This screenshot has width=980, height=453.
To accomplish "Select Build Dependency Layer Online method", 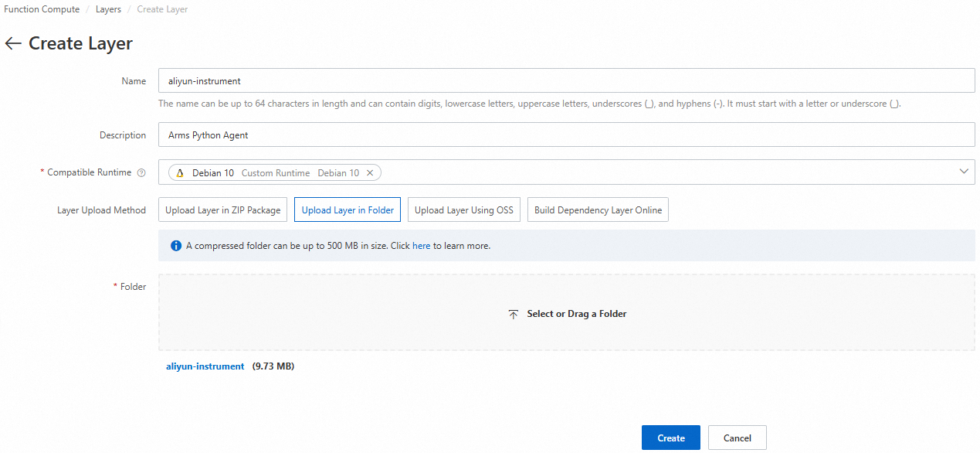I will tap(598, 210).
